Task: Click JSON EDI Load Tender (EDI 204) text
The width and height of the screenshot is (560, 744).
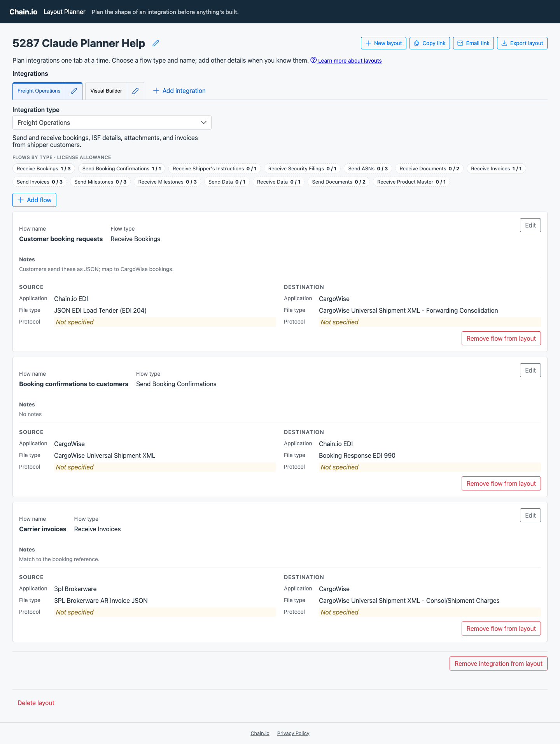Action: tap(100, 310)
